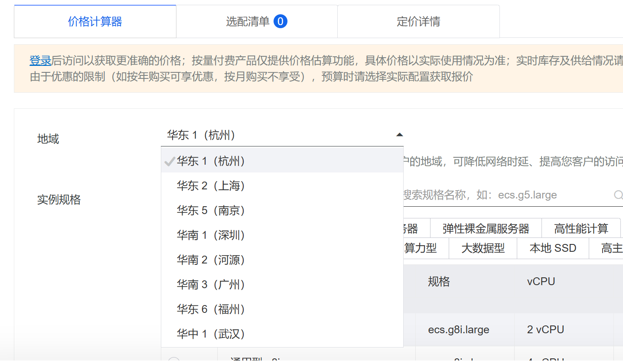Switch to the 价格计算器 tab

pyautogui.click(x=95, y=21)
